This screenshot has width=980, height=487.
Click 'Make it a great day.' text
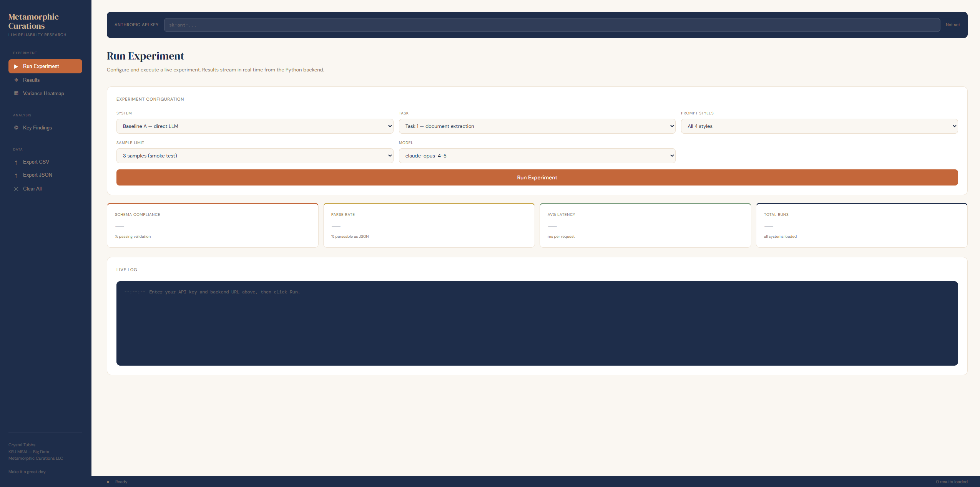click(27, 472)
